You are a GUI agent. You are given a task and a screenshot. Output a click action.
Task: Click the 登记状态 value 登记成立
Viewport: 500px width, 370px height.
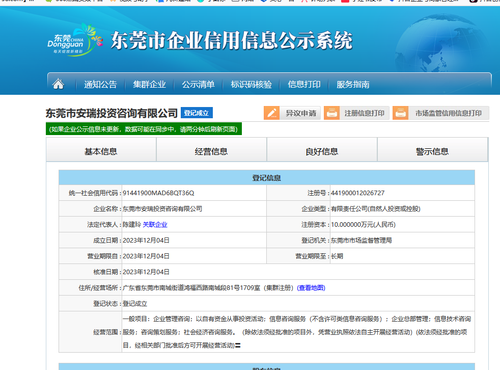(x=135, y=304)
